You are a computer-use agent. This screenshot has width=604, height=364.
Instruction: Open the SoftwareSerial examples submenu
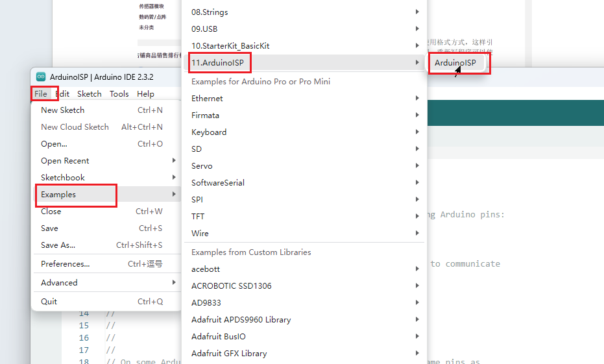[218, 183]
